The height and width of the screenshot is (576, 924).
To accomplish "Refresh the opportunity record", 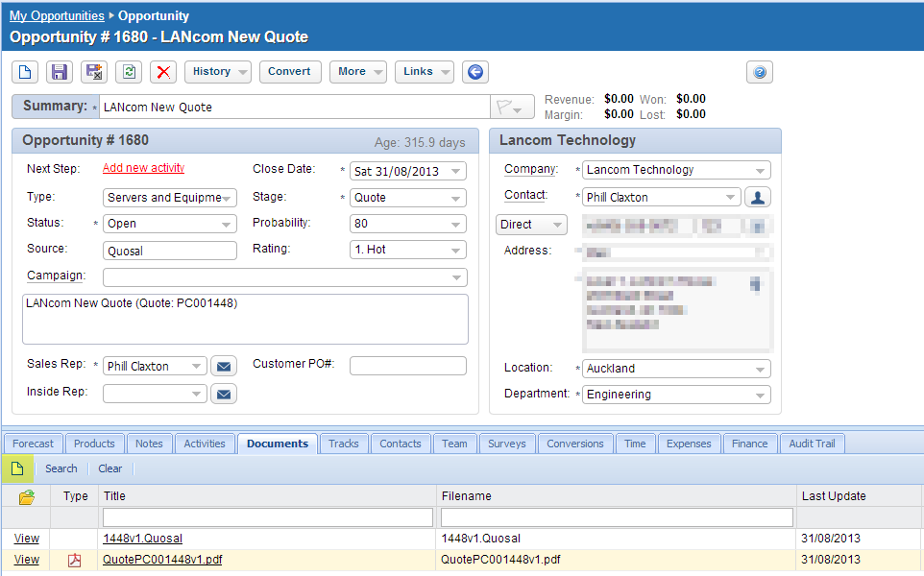I will pos(128,72).
